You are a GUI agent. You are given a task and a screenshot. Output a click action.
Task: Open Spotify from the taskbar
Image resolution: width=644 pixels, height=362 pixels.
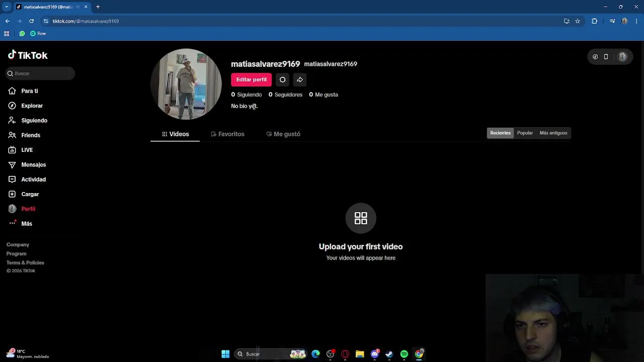[404, 354]
